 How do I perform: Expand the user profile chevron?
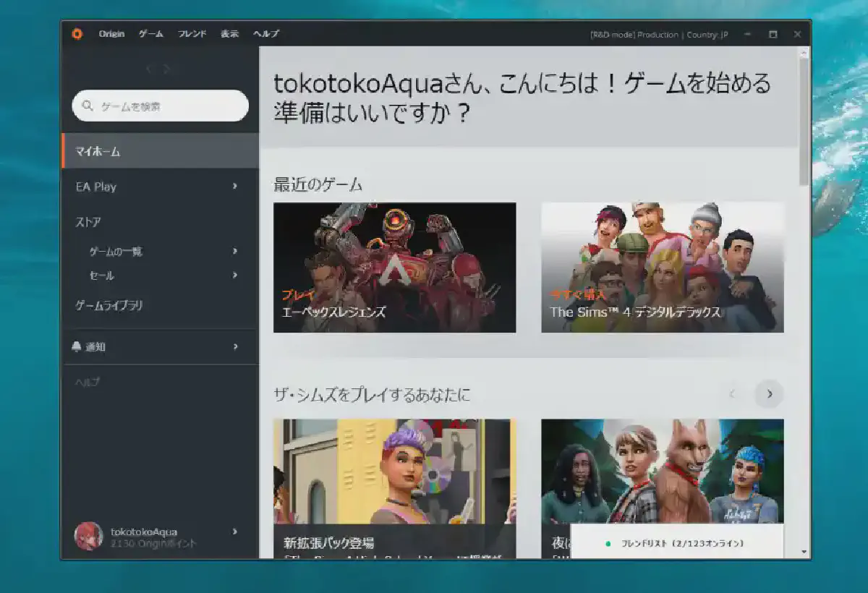pos(234,532)
